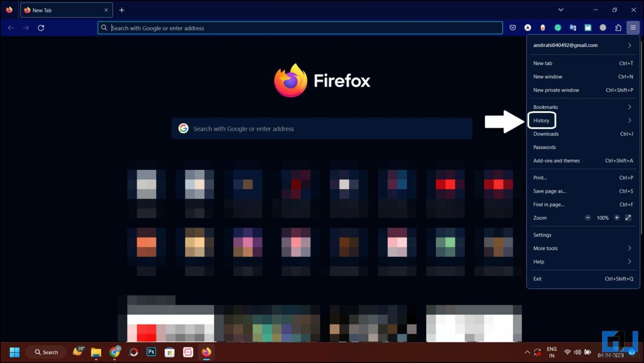Open a new tab with plus button
Screen dimensions: 644x363
122,10
